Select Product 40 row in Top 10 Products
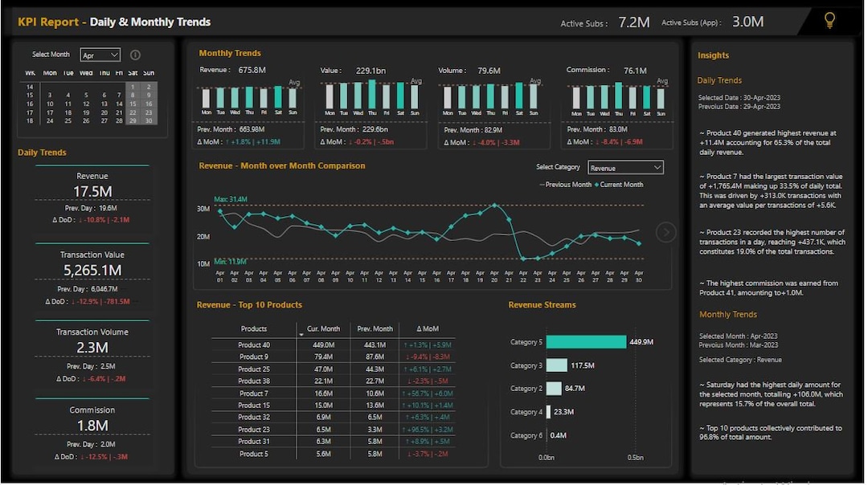The image size is (868, 485). tap(256, 343)
